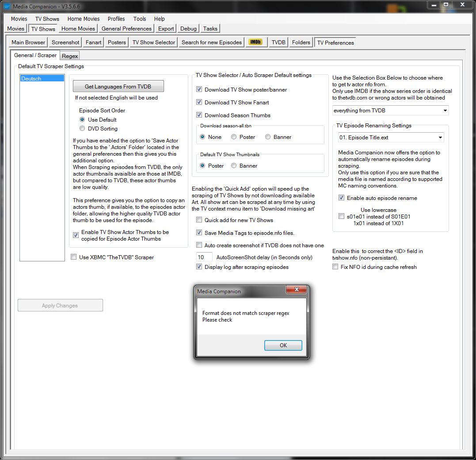
Task: Open the TV Shows menu
Action: point(47,19)
